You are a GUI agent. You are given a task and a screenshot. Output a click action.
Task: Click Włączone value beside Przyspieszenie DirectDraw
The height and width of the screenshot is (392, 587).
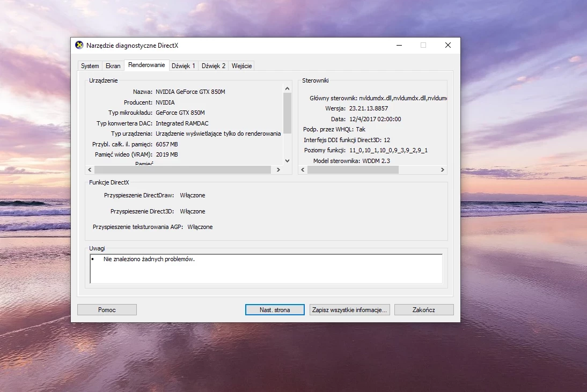pyautogui.click(x=193, y=195)
